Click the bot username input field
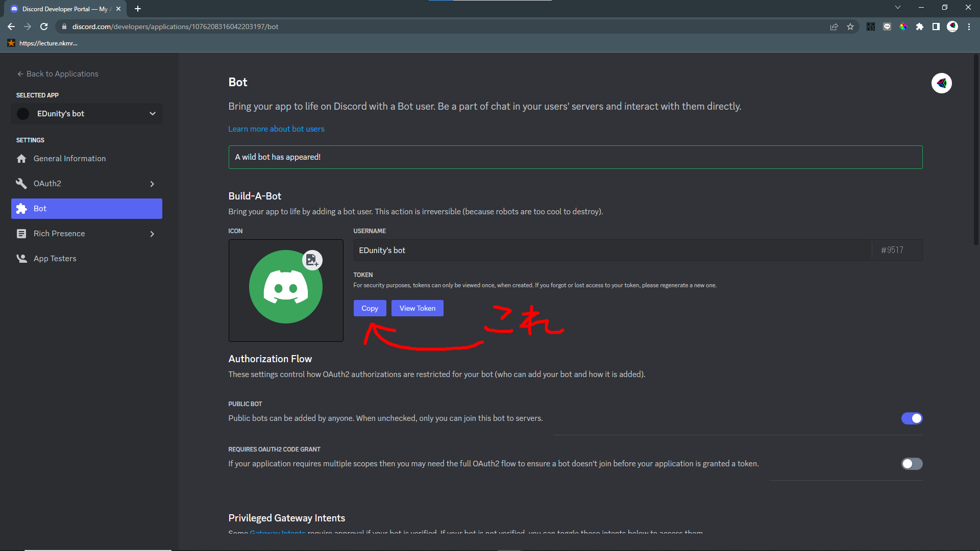The width and height of the screenshot is (980, 551). tap(612, 250)
